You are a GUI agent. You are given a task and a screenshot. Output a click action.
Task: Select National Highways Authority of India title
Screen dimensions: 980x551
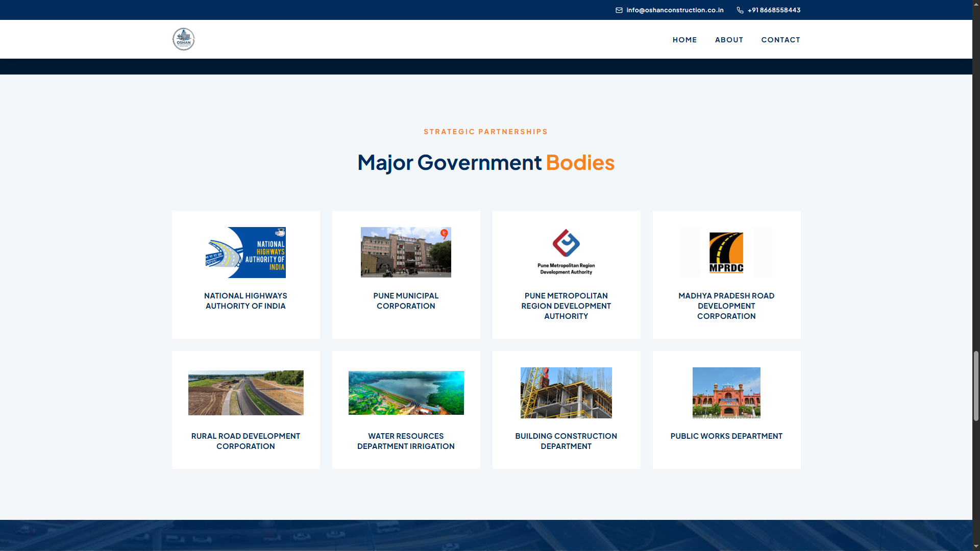pos(246,301)
